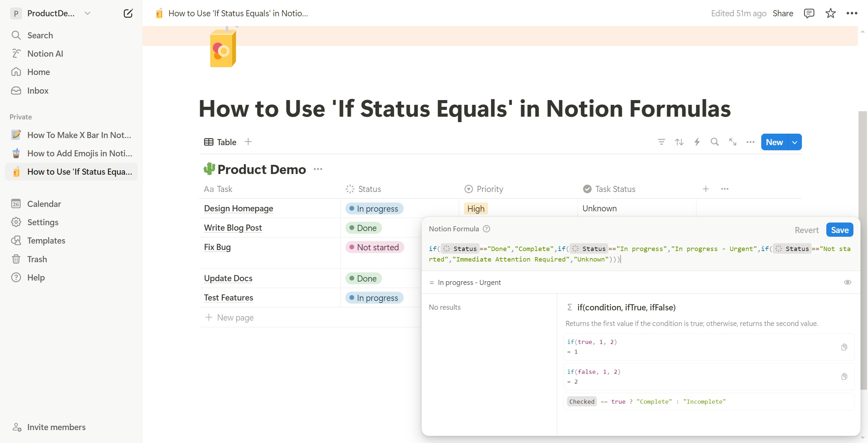Click into the formula editor text

(x=640, y=254)
